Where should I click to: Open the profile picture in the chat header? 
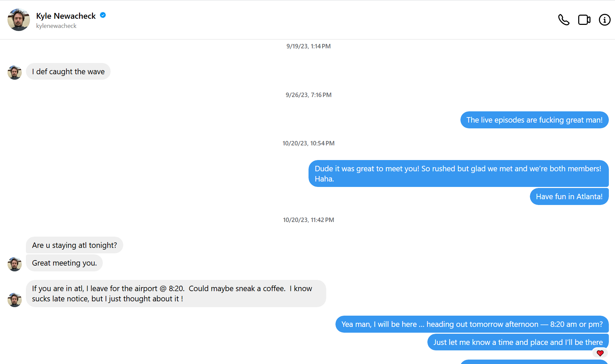[19, 20]
